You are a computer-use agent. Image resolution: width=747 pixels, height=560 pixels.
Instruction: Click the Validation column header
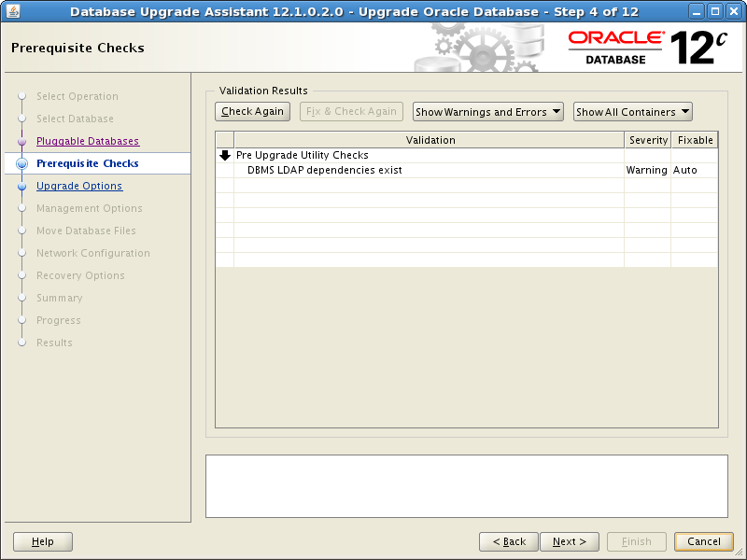point(430,140)
